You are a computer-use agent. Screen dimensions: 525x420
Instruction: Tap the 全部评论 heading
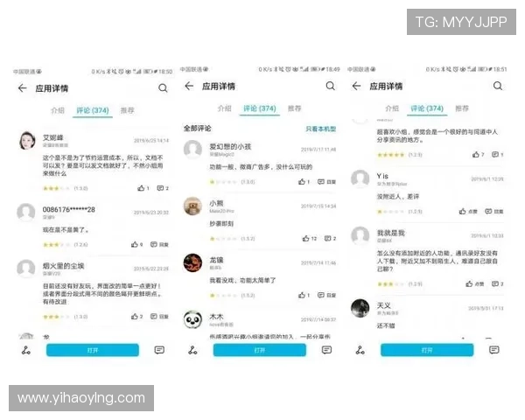click(x=197, y=129)
